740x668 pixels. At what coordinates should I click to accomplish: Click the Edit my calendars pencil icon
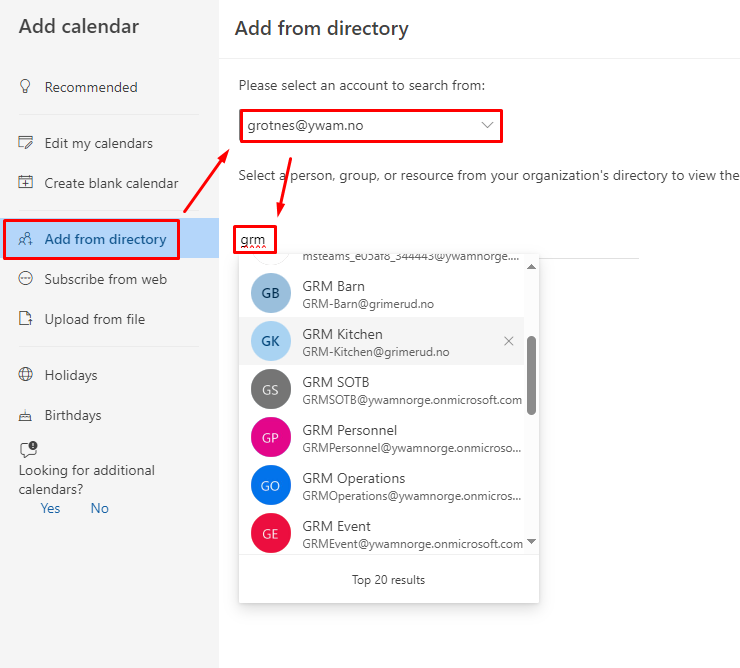(x=26, y=143)
